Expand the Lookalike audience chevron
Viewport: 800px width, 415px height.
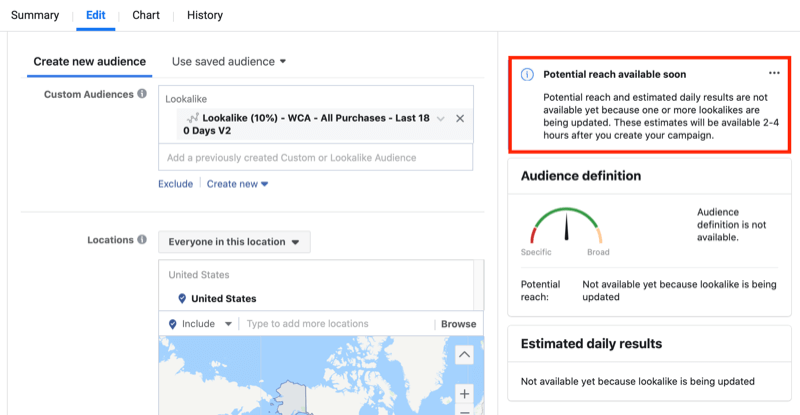click(440, 118)
